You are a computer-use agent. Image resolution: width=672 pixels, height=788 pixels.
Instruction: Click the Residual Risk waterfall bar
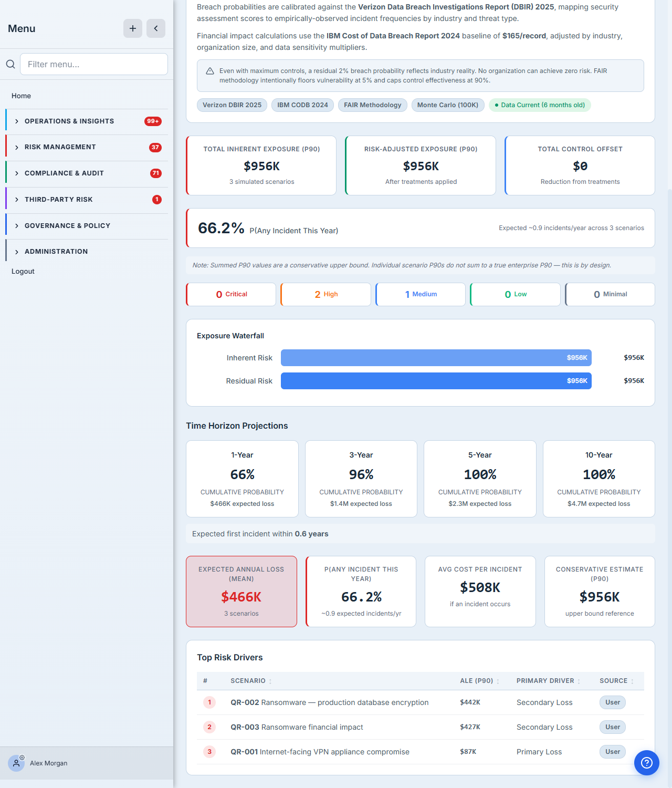click(436, 381)
